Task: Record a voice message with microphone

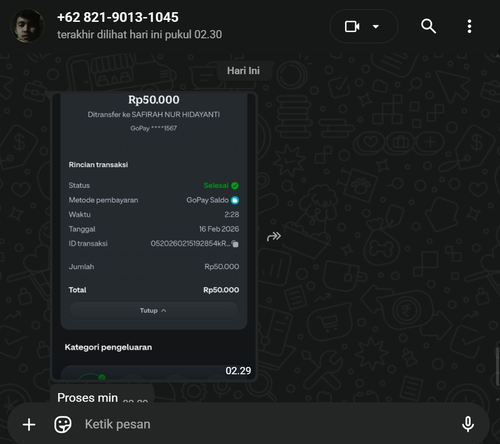Action: tap(468, 424)
